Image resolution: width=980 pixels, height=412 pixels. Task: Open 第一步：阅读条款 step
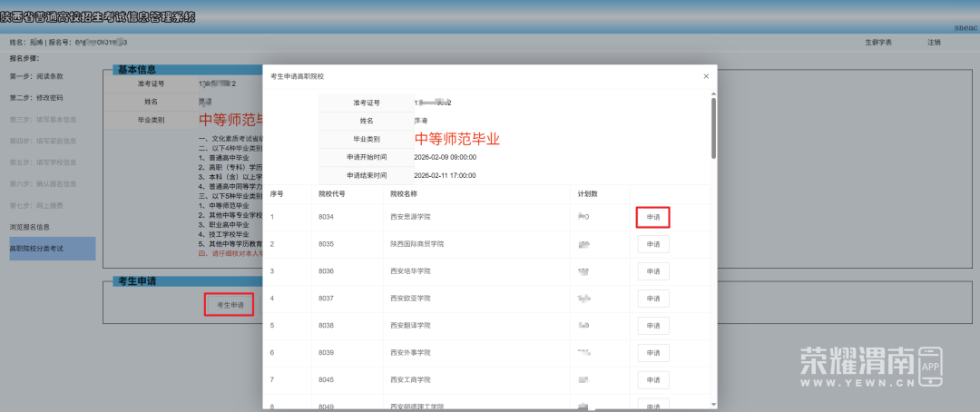point(36,76)
